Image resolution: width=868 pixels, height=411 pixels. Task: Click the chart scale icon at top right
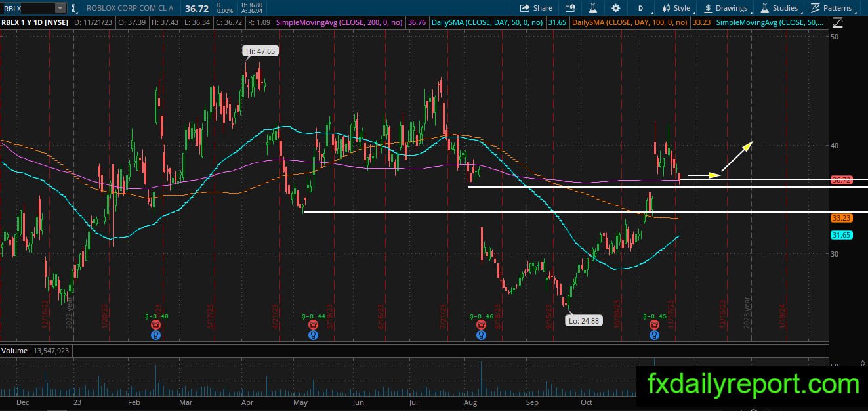click(x=837, y=22)
